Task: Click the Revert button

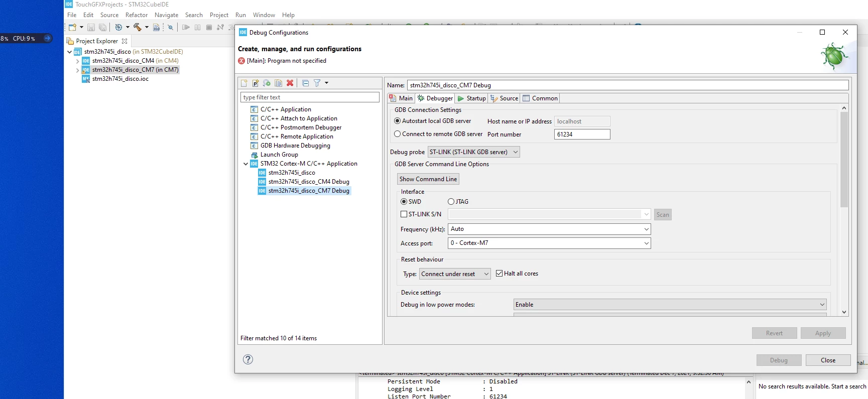Action: point(774,333)
